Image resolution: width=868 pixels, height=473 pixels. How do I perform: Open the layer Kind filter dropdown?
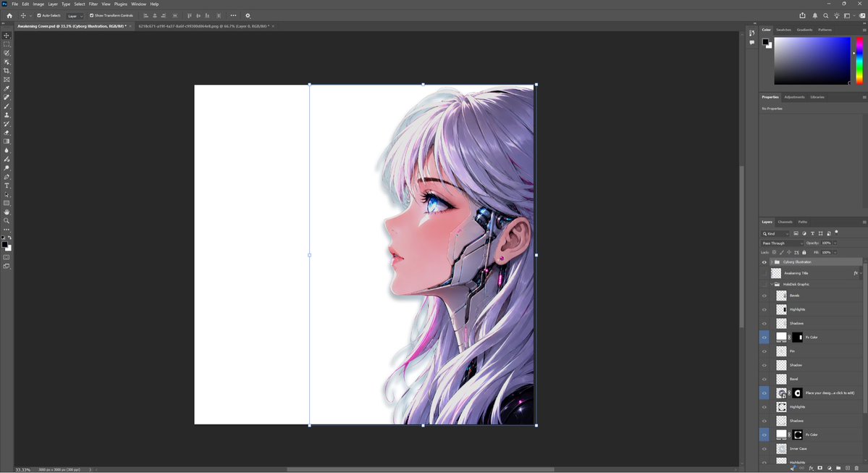(x=775, y=234)
